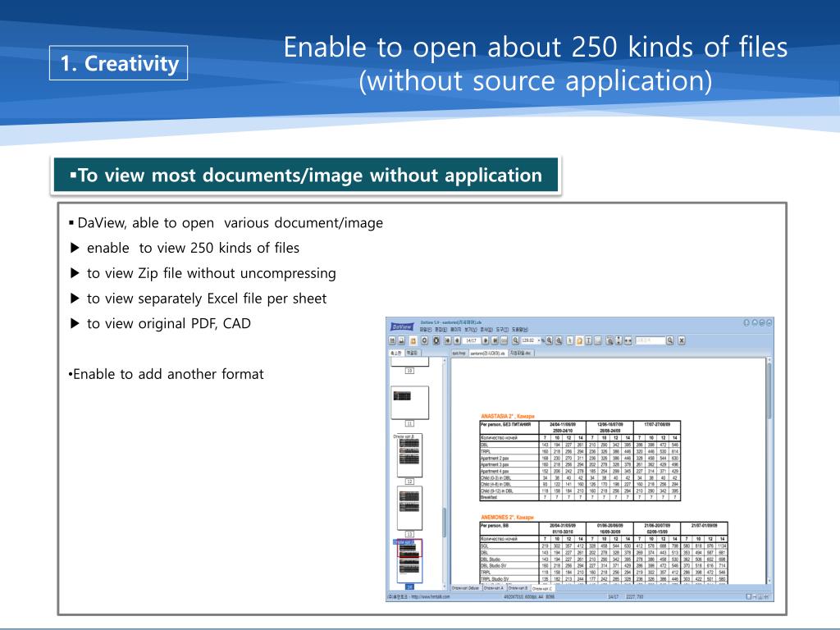Viewport: 840px width, 630px height.
Task: Select the Отели кат C sheet tab
Action: click(542, 588)
